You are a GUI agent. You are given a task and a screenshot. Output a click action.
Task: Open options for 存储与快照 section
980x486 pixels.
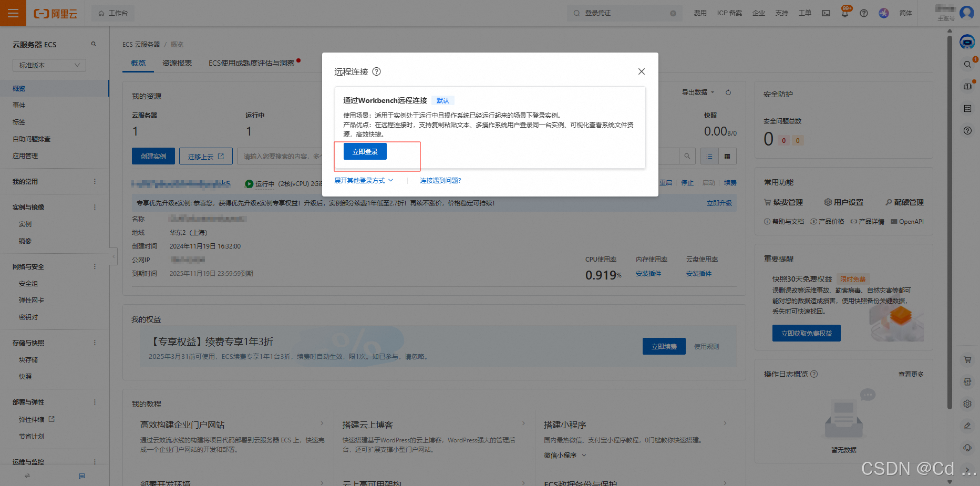[95, 343]
